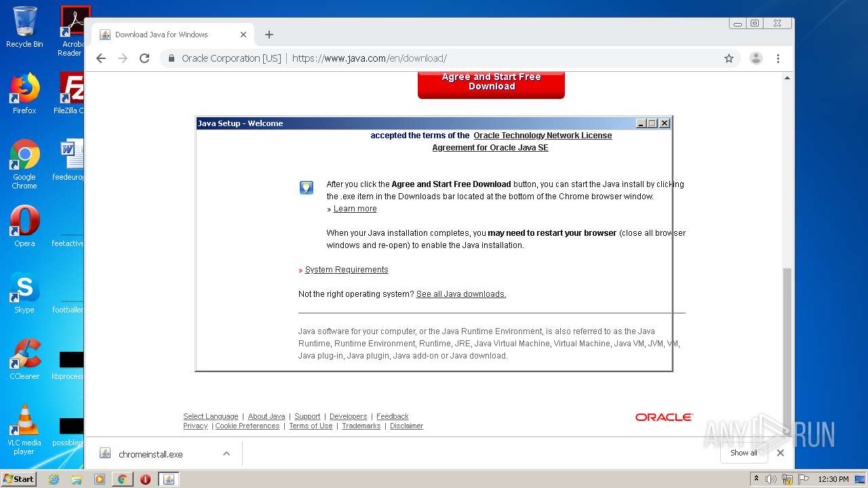Image resolution: width=868 pixels, height=488 pixels.
Task: Click the Java Setup window minimize button
Action: click(x=641, y=123)
